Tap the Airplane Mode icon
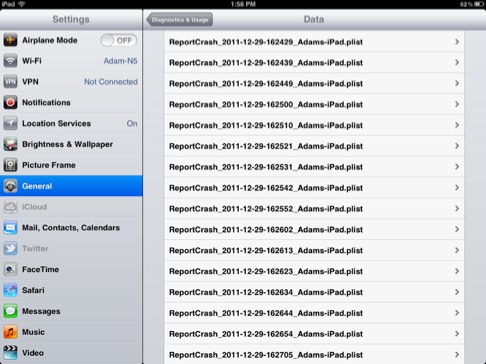 tap(10, 40)
